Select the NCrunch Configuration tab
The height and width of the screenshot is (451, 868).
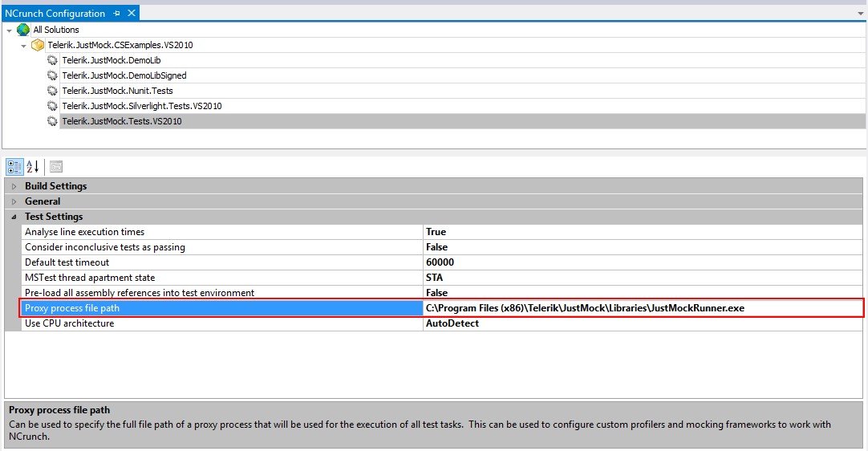55,14
